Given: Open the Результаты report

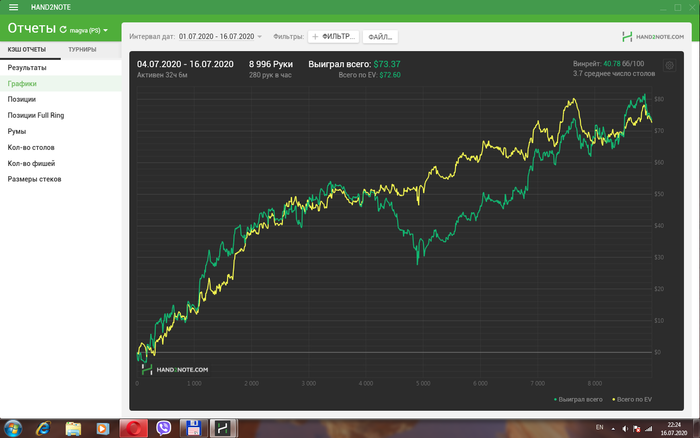Looking at the screenshot, I should (61, 67).
